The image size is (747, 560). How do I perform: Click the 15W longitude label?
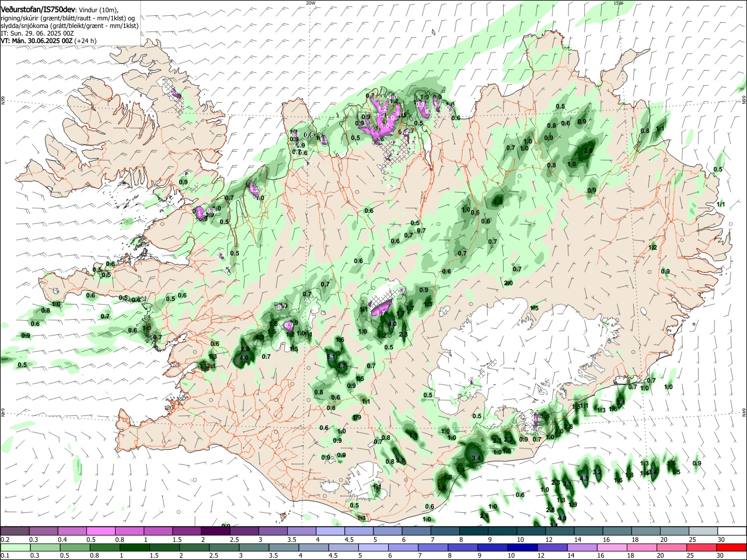[x=618, y=3]
